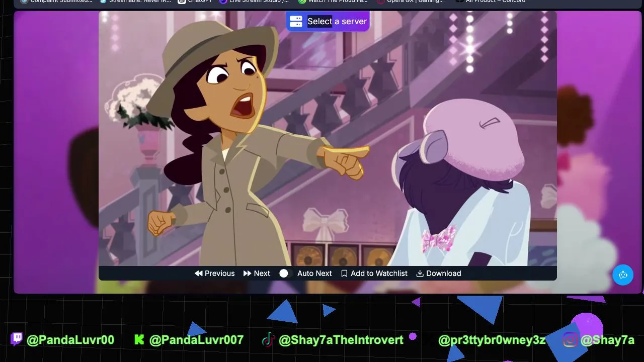Image resolution: width=644 pixels, height=362 pixels.
Task: Add this video to Watchlist
Action: tap(374, 274)
